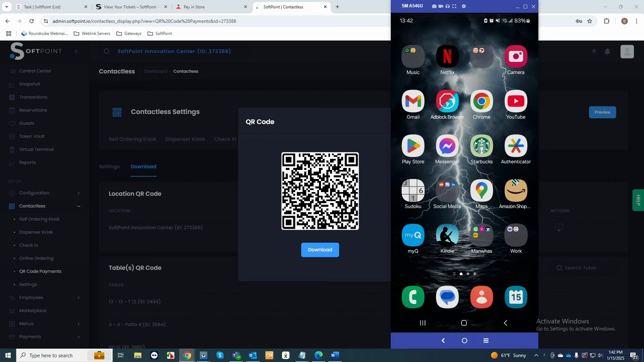Reload the page in Chrome
The width and height of the screenshot is (644, 362).
pos(32,21)
